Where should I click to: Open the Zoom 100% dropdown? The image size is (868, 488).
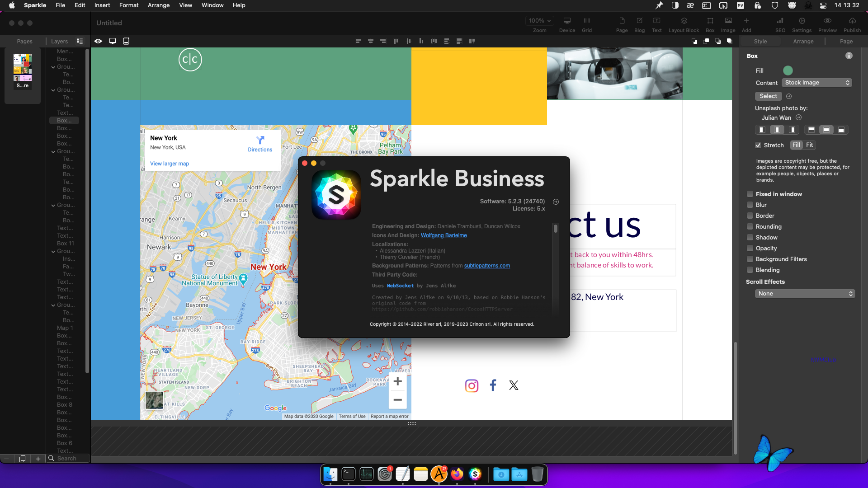tap(540, 21)
